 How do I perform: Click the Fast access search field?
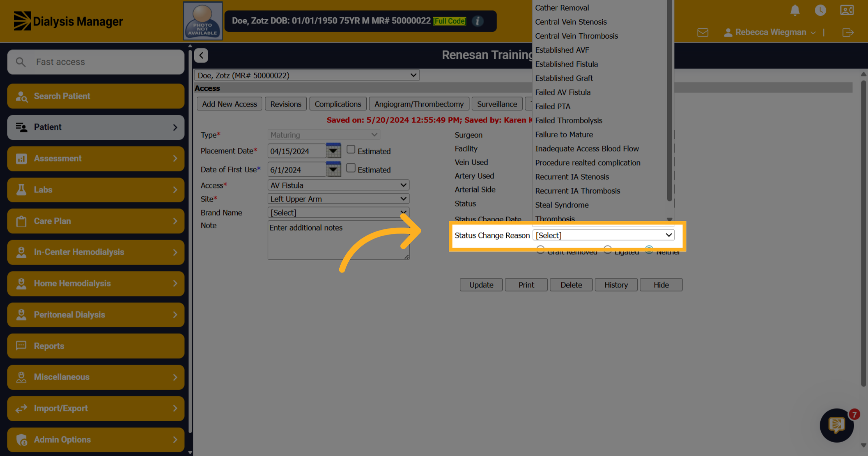96,62
